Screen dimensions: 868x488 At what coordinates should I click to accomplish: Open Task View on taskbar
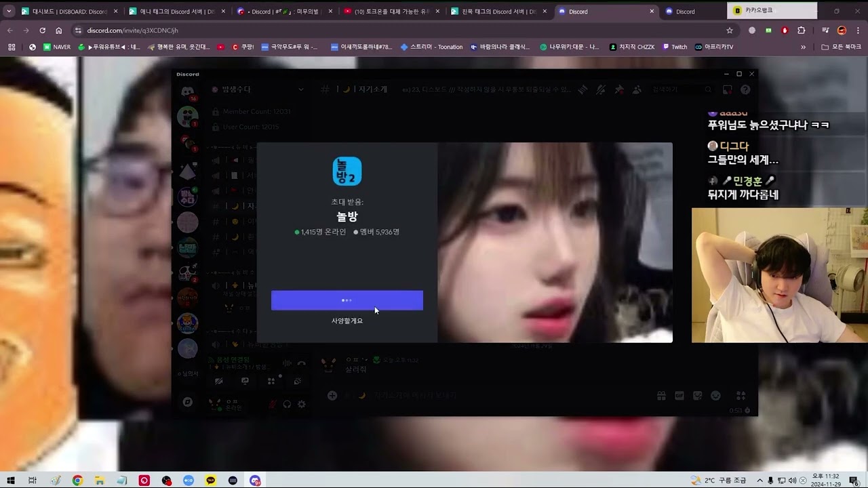coord(32,481)
